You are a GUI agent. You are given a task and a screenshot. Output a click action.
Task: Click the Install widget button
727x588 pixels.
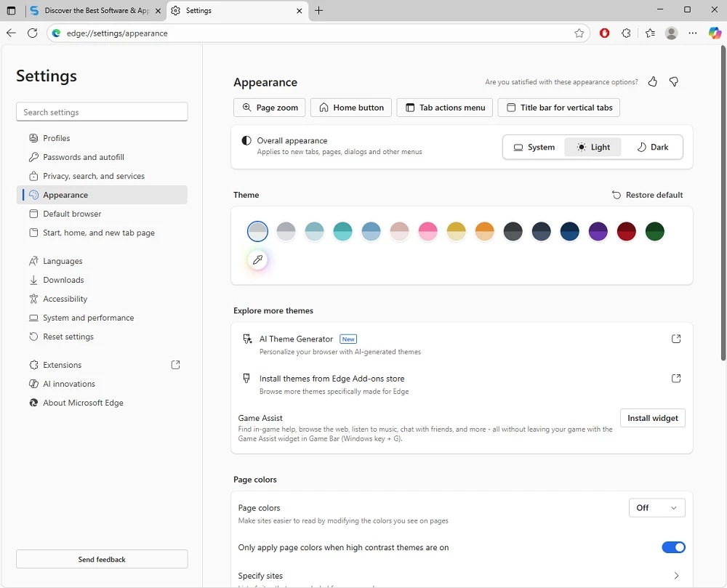pyautogui.click(x=652, y=418)
